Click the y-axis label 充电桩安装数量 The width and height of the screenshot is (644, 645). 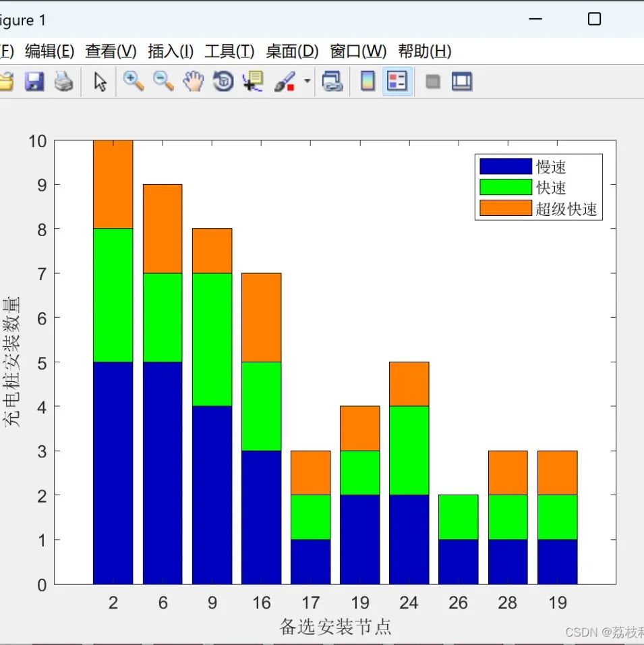tap(11, 361)
